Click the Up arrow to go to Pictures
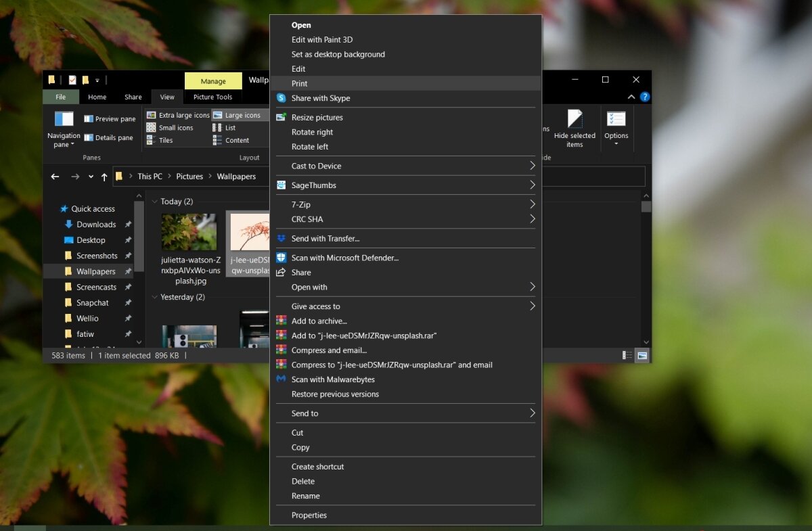This screenshot has height=531, width=812. point(105,176)
